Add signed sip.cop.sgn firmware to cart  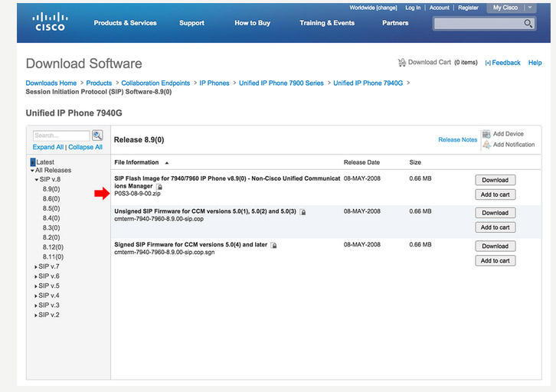(x=495, y=261)
